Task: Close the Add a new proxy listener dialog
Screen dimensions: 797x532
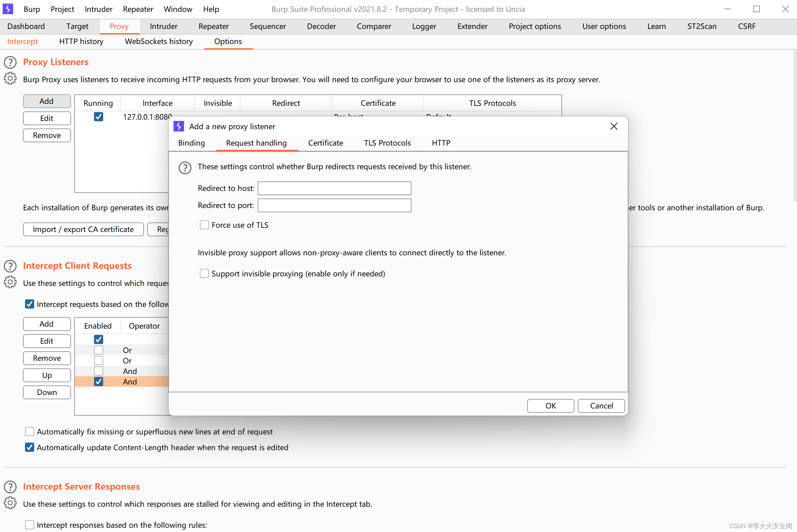Action: coord(614,126)
